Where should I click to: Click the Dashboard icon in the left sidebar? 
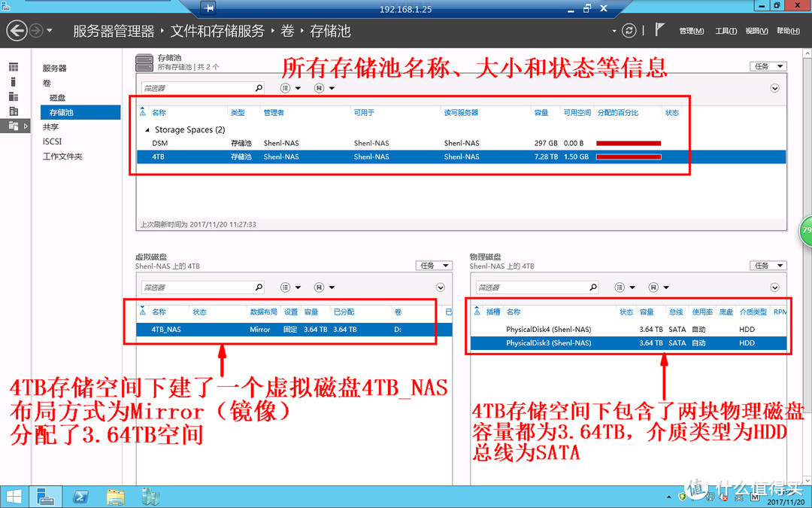click(x=13, y=68)
